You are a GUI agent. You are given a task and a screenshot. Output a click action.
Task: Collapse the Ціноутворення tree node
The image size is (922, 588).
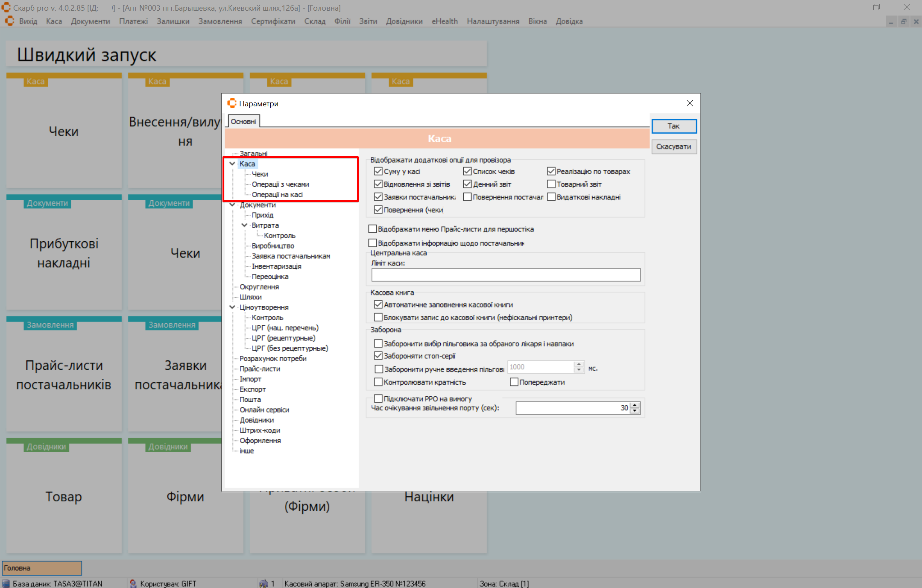[x=232, y=307]
